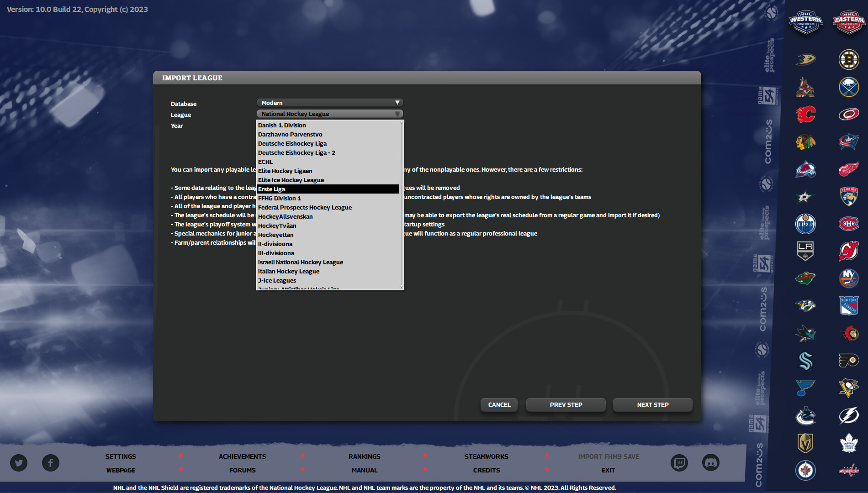
Task: Select the Montreal Canadiens logo
Action: [x=848, y=224]
